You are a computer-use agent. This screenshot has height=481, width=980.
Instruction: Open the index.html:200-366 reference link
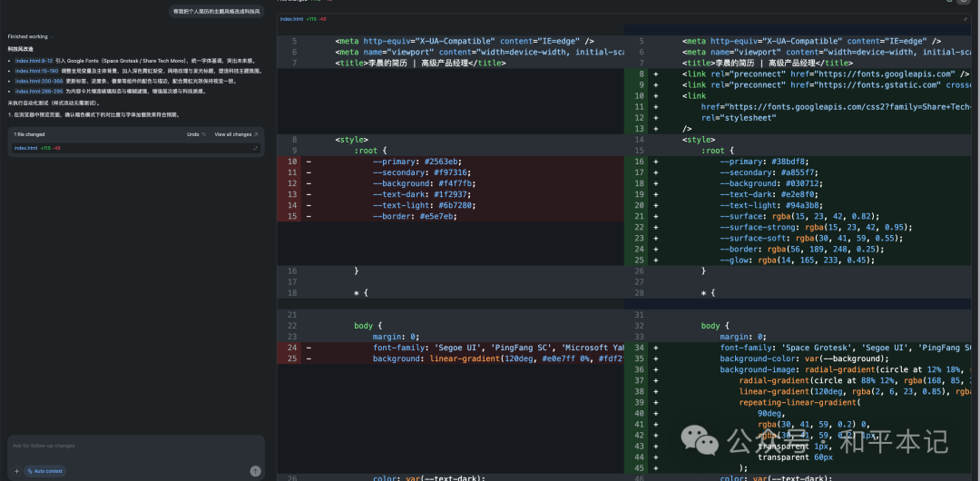pyautogui.click(x=38, y=82)
